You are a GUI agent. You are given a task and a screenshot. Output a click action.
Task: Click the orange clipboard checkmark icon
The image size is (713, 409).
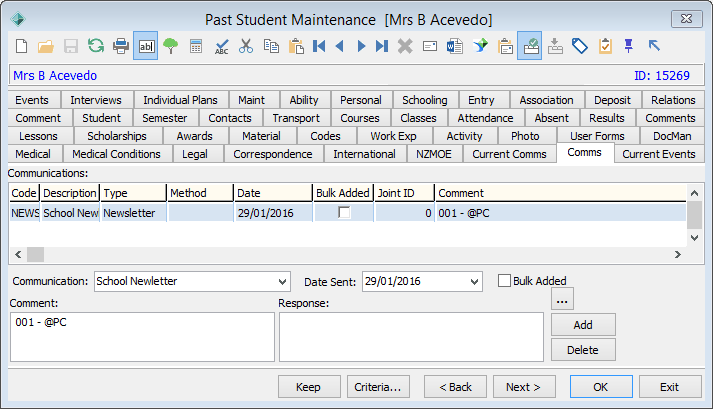coord(605,46)
